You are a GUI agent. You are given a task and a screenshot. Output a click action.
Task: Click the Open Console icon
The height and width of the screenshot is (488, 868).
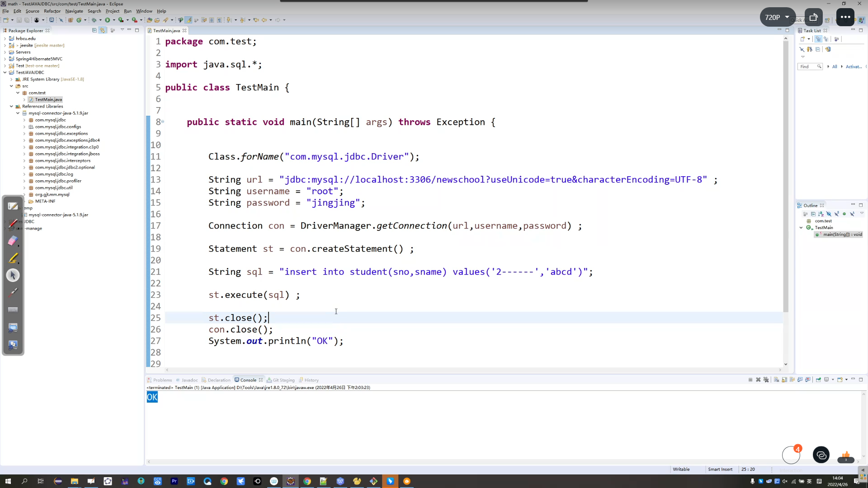click(x=840, y=380)
